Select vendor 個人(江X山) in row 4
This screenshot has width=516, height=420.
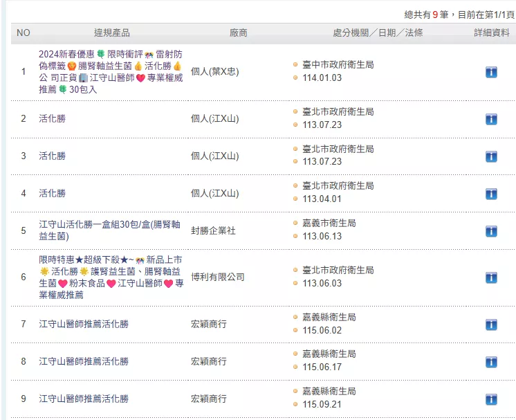[215, 193]
